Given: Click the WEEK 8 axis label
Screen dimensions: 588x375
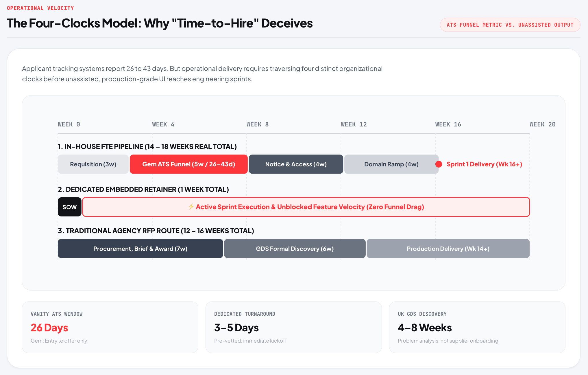Looking at the screenshot, I should click(x=258, y=124).
